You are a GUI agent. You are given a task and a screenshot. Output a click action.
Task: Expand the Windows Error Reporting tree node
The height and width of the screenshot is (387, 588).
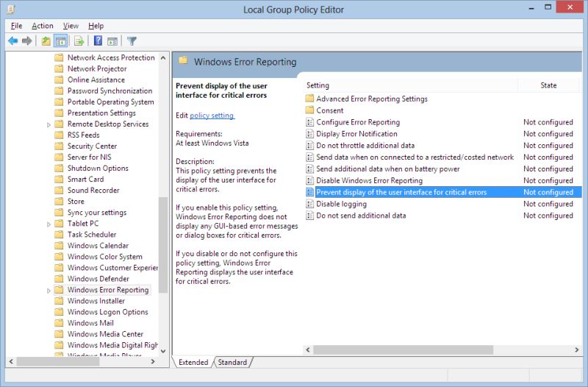click(49, 291)
